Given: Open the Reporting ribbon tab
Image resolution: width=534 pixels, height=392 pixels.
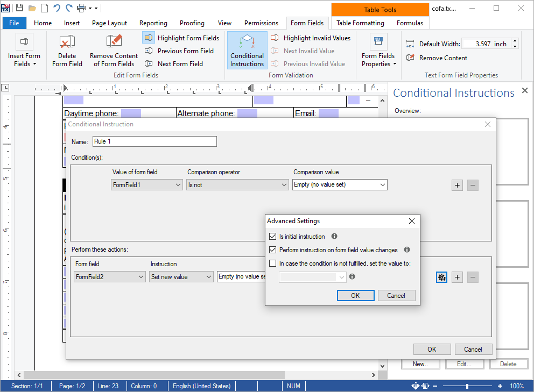Looking at the screenshot, I should coord(153,23).
